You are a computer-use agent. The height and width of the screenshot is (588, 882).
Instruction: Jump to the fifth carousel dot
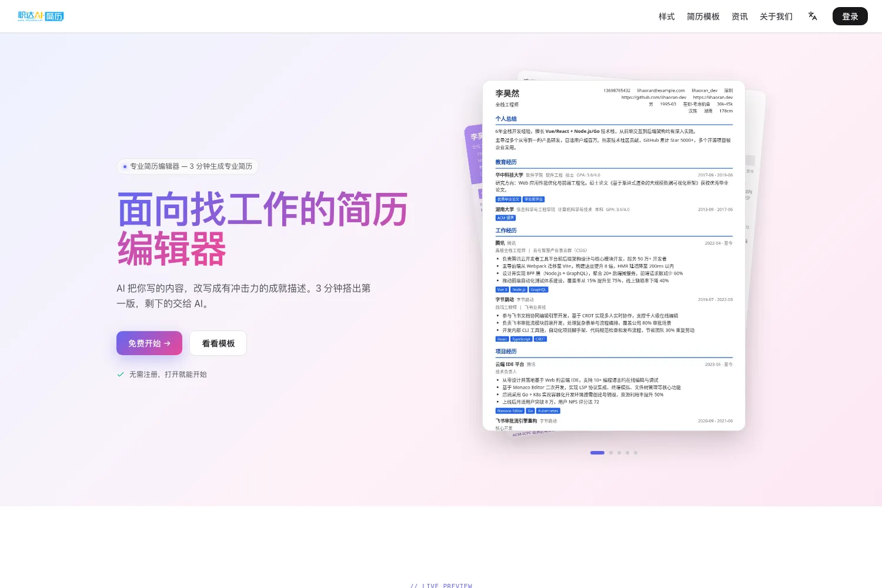tap(636, 453)
